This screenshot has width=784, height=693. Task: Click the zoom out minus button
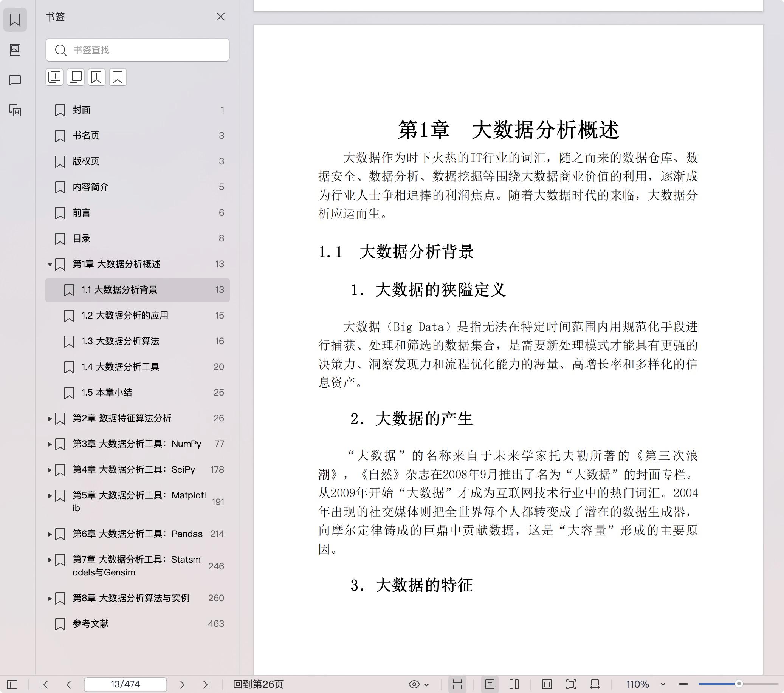683,684
